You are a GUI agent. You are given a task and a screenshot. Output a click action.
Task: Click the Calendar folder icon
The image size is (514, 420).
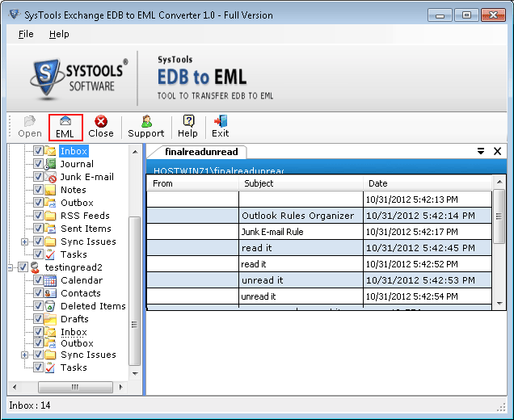coord(50,280)
